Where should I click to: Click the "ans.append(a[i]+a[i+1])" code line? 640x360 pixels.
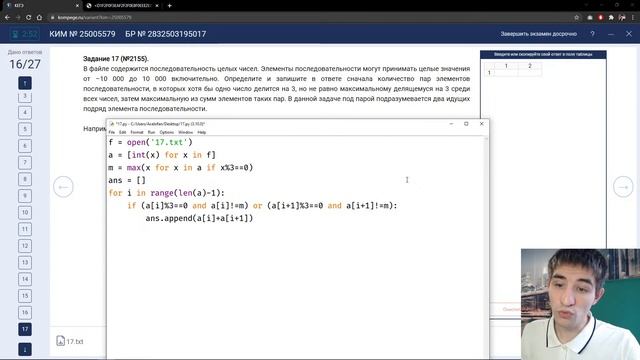click(x=199, y=218)
